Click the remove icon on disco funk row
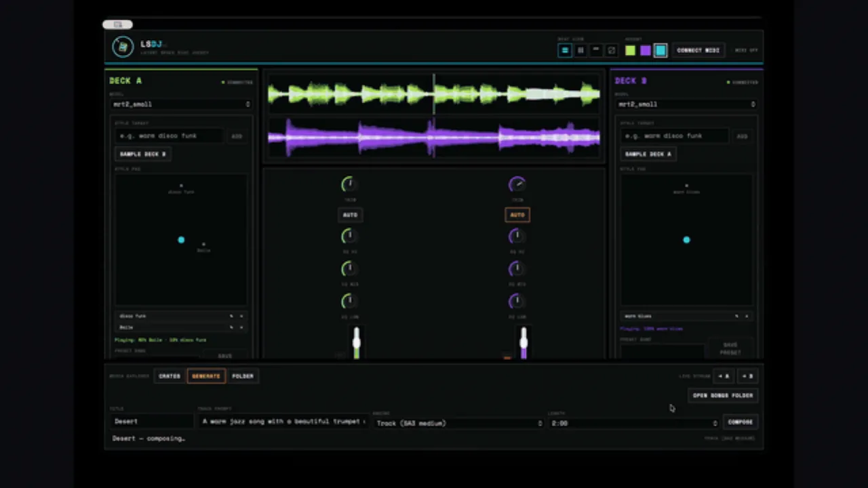Image resolution: width=868 pixels, height=488 pixels. pyautogui.click(x=241, y=316)
